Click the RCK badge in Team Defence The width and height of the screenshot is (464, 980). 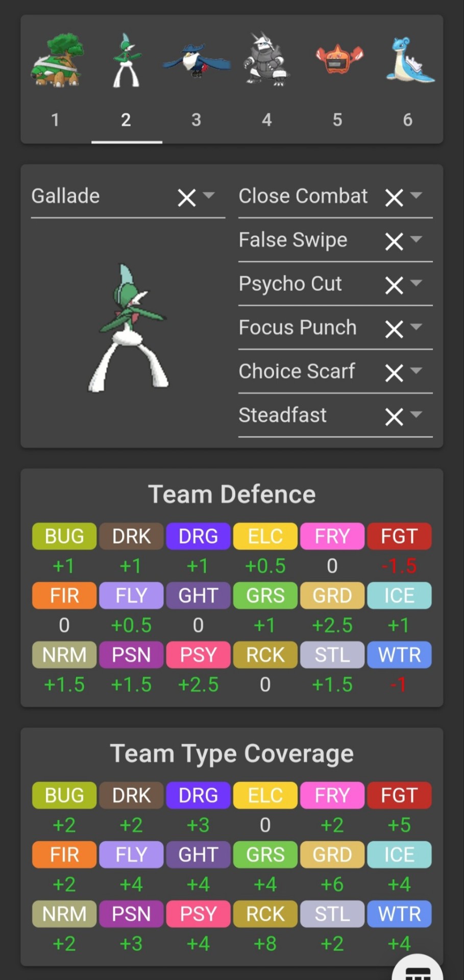pyautogui.click(x=265, y=655)
